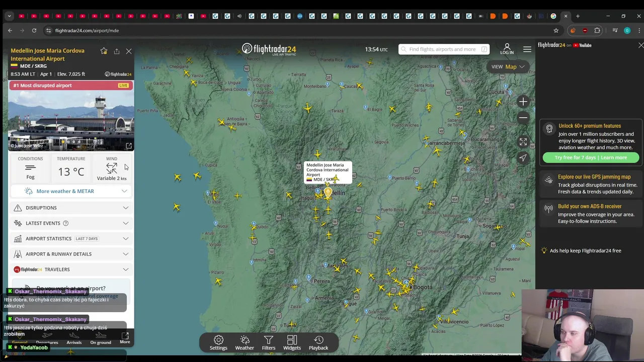Click Try free for 7 days button
Image resolution: width=644 pixels, height=362 pixels.
(591, 158)
